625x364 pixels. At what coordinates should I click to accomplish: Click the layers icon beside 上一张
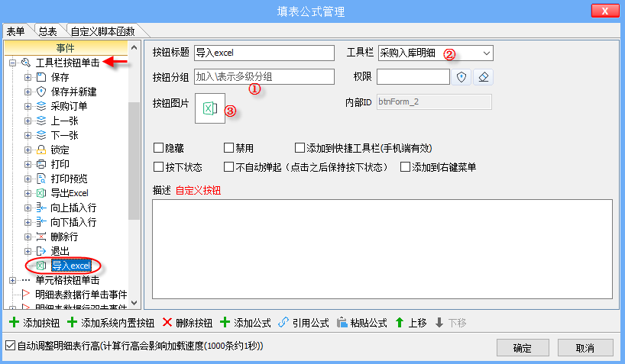41,121
